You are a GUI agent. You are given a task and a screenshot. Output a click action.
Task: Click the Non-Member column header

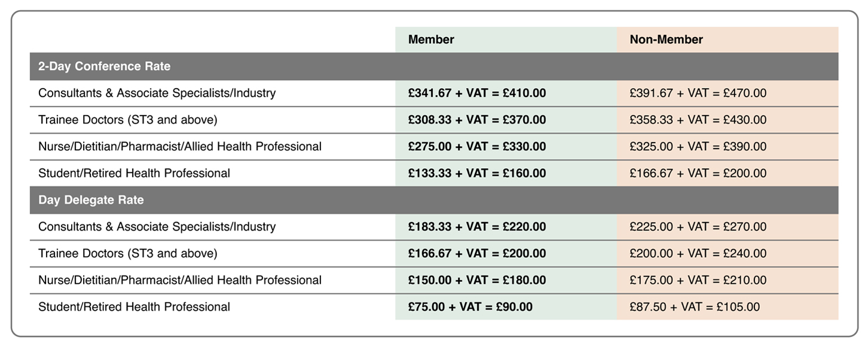coord(666,40)
